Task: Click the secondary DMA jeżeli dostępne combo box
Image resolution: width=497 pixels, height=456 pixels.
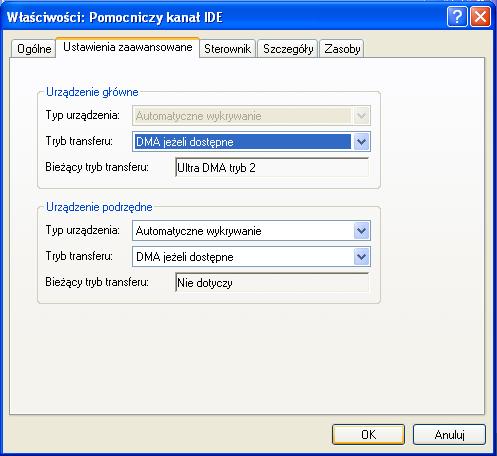Action: 251,257
